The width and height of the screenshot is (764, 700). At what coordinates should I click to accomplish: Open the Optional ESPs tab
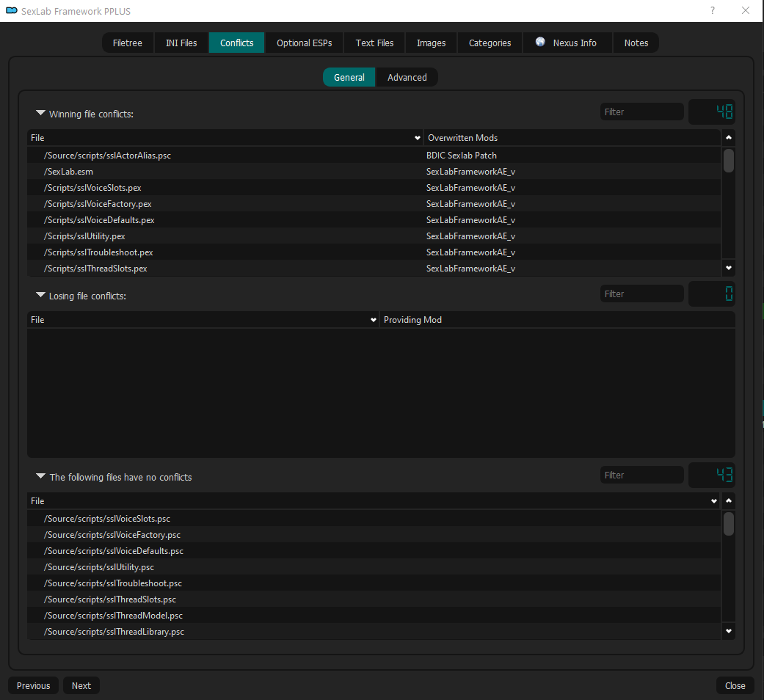coord(305,43)
